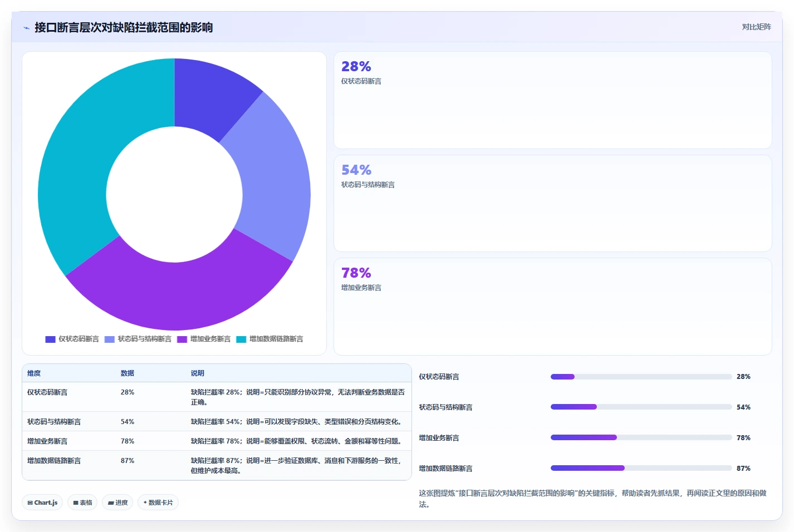The height and width of the screenshot is (532, 794).
Task: Click the summary caption below progress bars
Action: pyautogui.click(x=593, y=499)
